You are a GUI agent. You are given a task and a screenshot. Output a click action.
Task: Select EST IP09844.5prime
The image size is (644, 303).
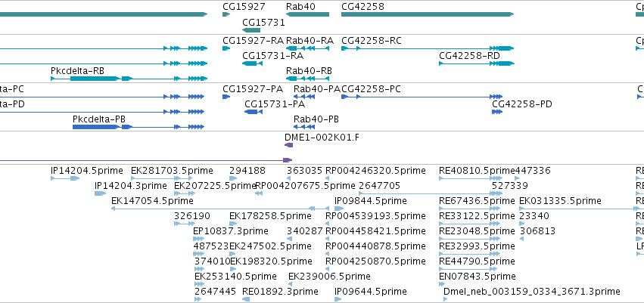[x=371, y=201]
